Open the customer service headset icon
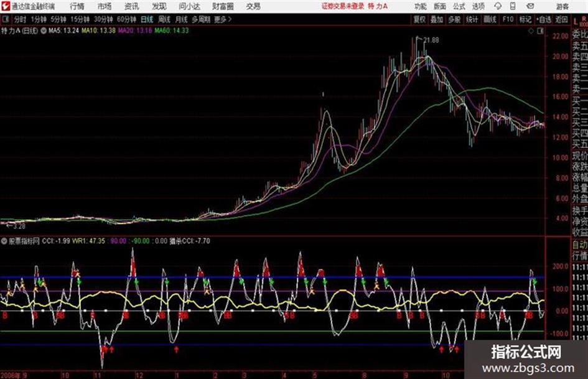Screen dimensions: 588x379 tap(498, 6)
